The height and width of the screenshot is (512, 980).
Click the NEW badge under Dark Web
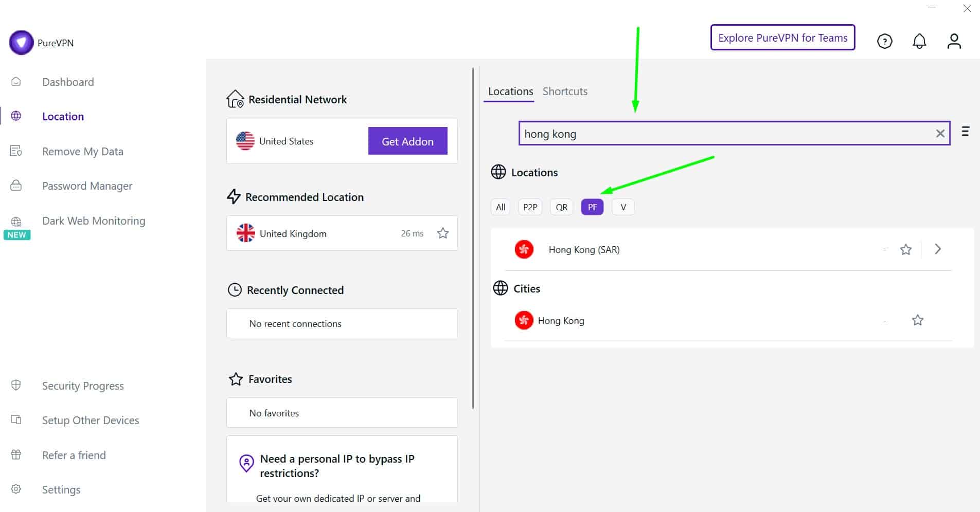(17, 235)
